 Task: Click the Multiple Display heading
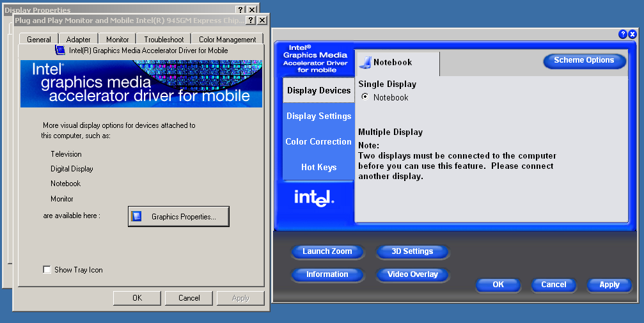coord(390,132)
